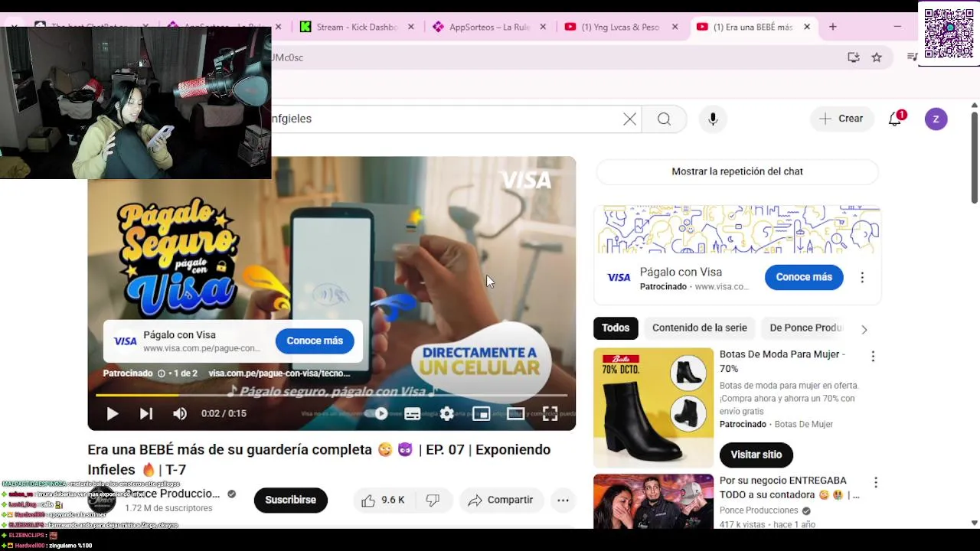This screenshot has height=551, width=980.
Task: Search with voice microphone icon
Action: 713,119
